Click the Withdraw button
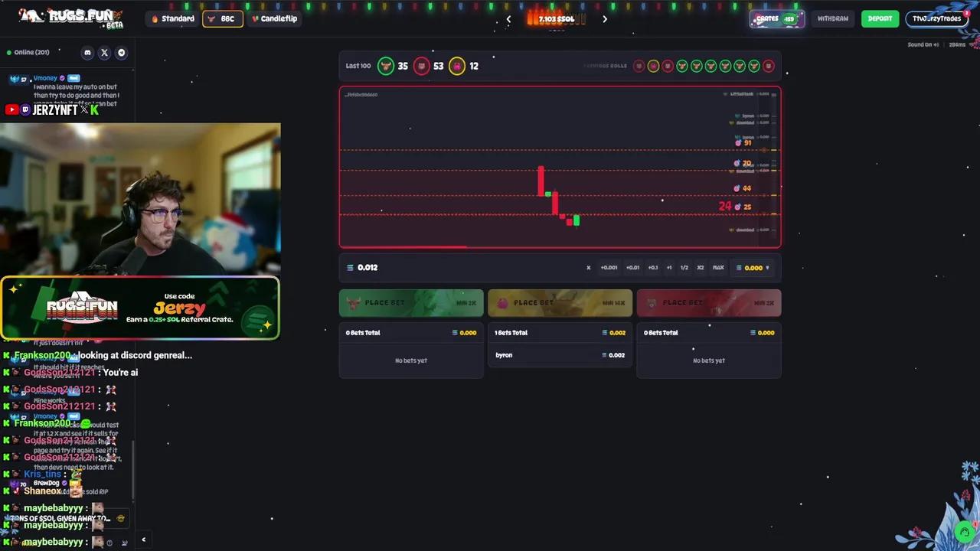This screenshot has width=980, height=551. (x=832, y=18)
